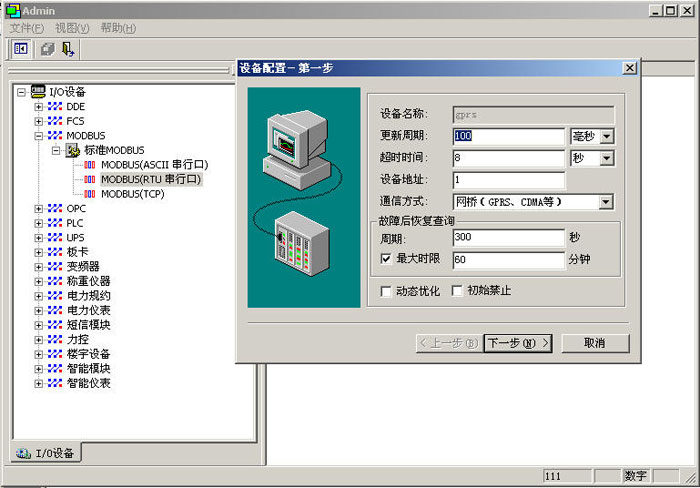Image resolution: width=700 pixels, height=488 pixels.
Task: Expand the OPC tree node
Action: (39, 209)
